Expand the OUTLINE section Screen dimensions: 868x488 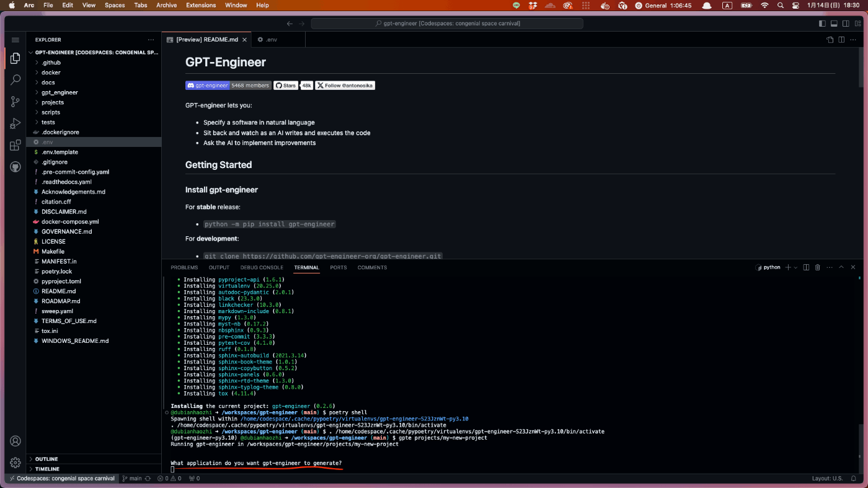[x=94, y=459]
